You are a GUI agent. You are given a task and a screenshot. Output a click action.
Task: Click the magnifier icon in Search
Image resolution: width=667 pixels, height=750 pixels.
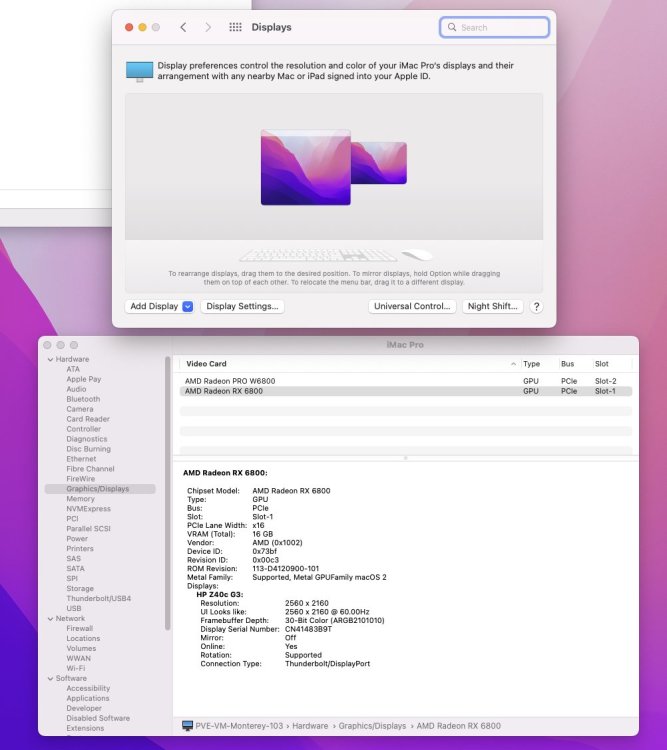coord(452,27)
